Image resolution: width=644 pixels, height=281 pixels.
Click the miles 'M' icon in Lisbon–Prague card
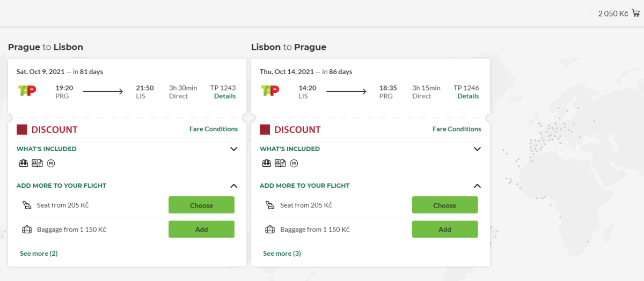[x=294, y=164]
